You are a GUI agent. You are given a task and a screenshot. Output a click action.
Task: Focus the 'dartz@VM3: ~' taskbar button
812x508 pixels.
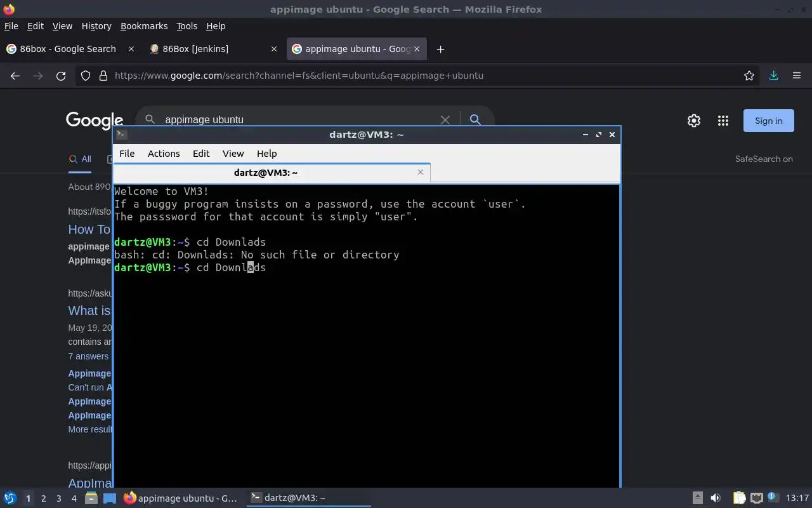309,498
